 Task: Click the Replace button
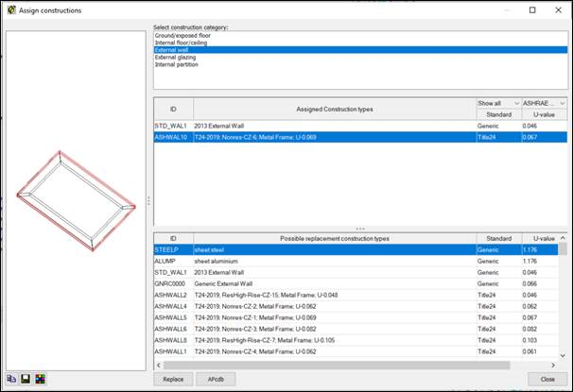point(172,379)
